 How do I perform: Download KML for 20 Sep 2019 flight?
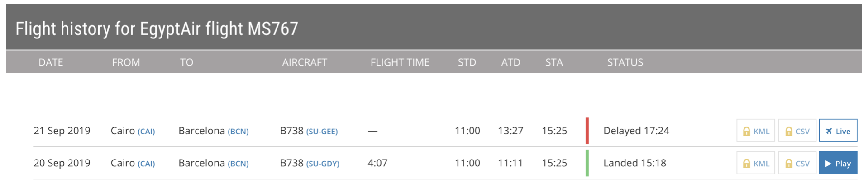[x=756, y=163]
